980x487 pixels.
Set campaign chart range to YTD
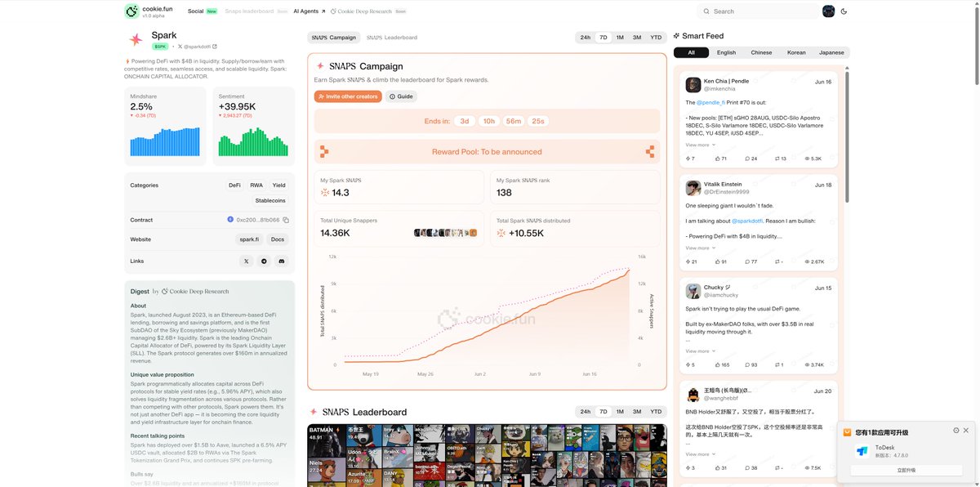coord(656,38)
